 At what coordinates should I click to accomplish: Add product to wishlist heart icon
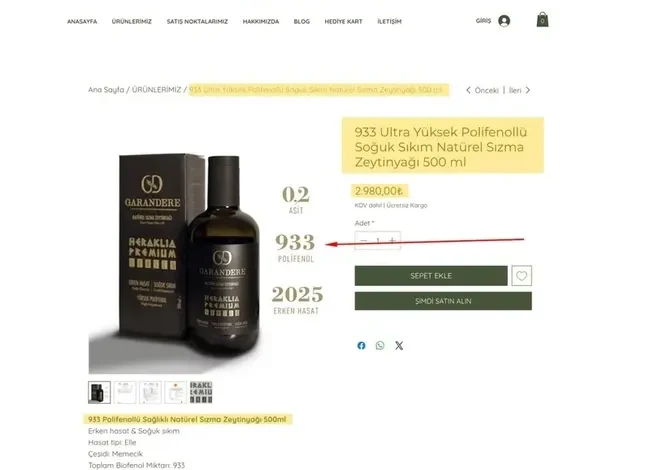pyautogui.click(x=521, y=276)
